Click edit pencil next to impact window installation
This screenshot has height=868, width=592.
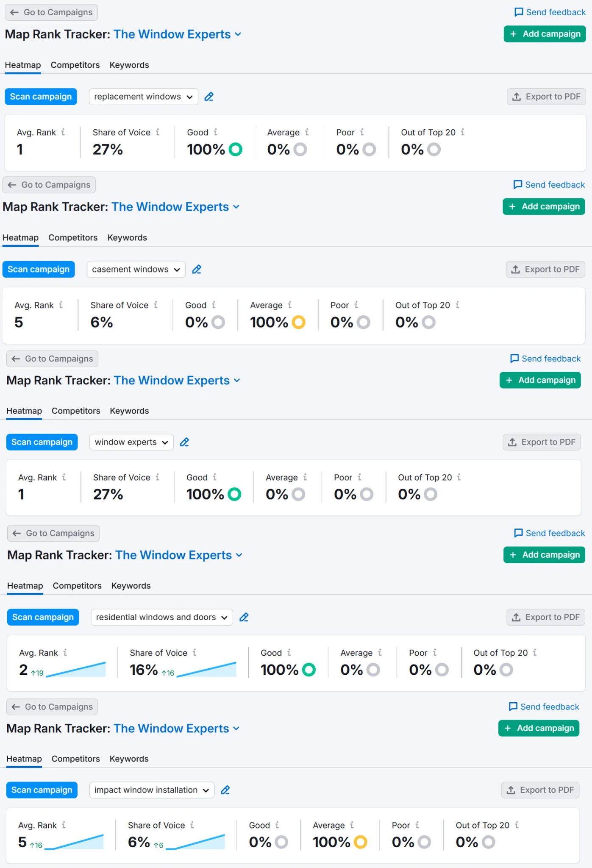tap(225, 790)
